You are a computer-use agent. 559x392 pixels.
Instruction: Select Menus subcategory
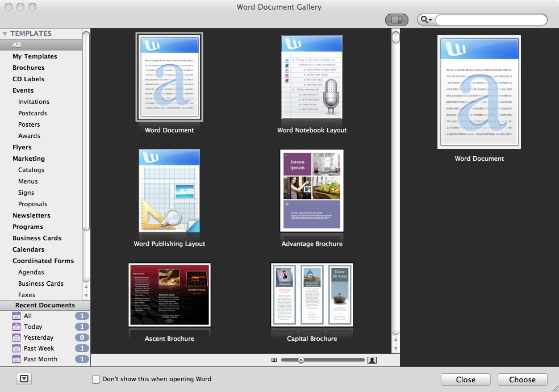tap(28, 181)
